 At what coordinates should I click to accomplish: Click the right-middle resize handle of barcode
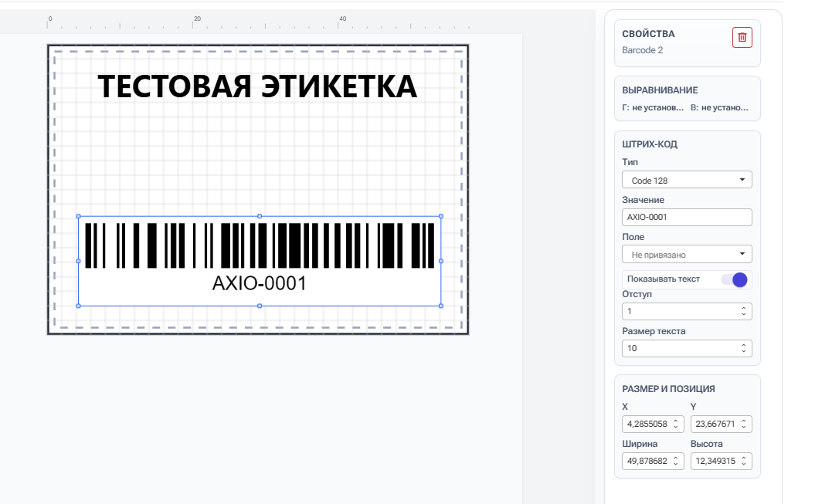tap(441, 261)
